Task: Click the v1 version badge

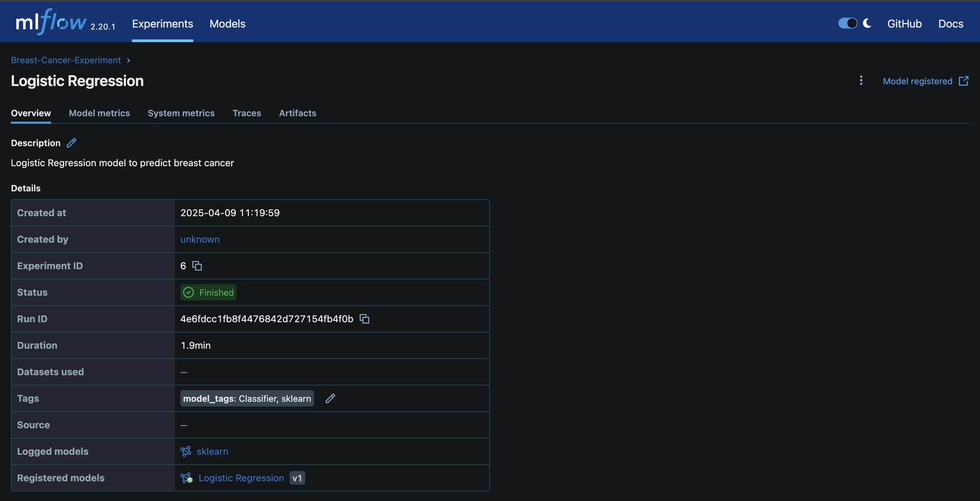Action: point(297,478)
